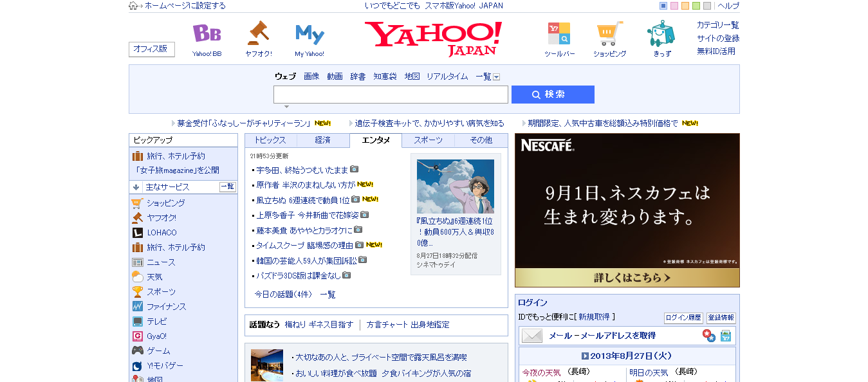Click the オフィス版 button
Screen dimensions: 868x382
pos(152,50)
